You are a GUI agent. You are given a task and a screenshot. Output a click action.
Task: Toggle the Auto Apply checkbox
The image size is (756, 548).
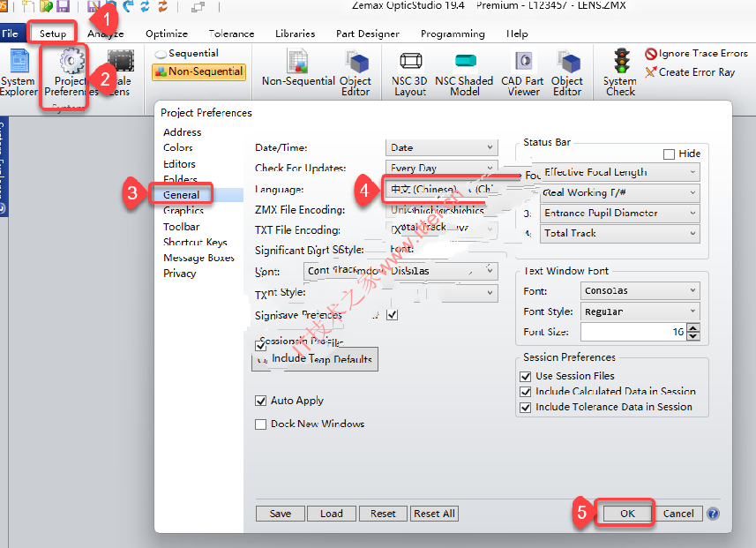pyautogui.click(x=260, y=401)
